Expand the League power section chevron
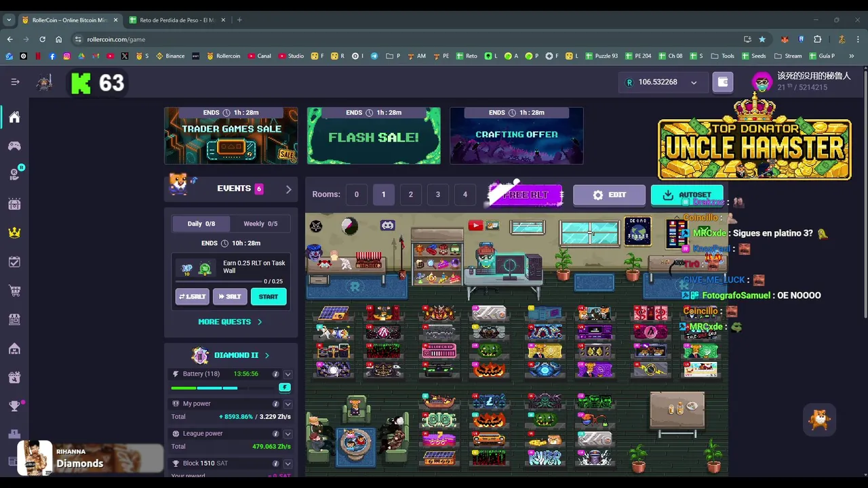Image resolution: width=868 pixels, height=488 pixels. tap(288, 434)
